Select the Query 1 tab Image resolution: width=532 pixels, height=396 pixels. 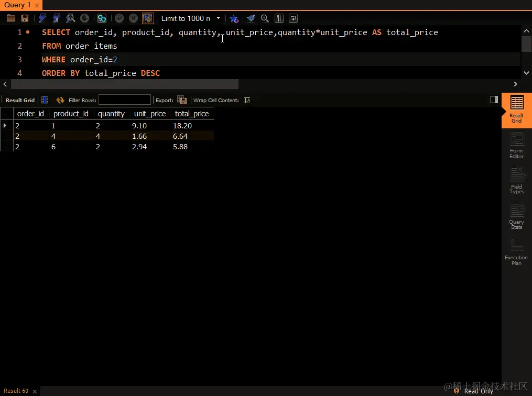(x=17, y=5)
